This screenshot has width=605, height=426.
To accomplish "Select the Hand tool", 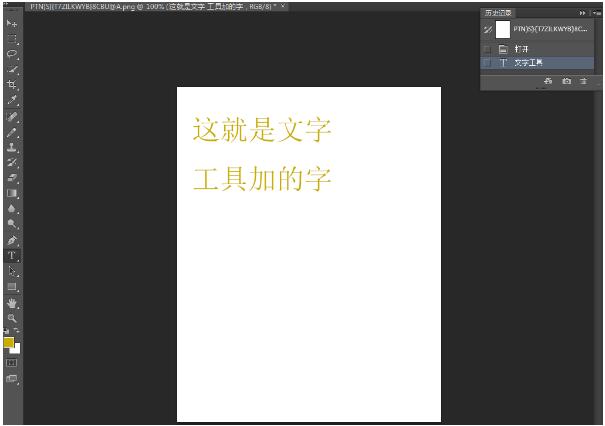I will [12, 303].
